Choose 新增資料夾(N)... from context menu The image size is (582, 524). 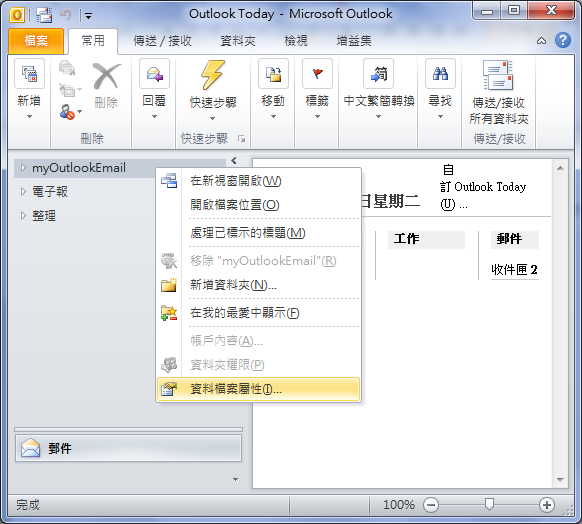pos(258,285)
